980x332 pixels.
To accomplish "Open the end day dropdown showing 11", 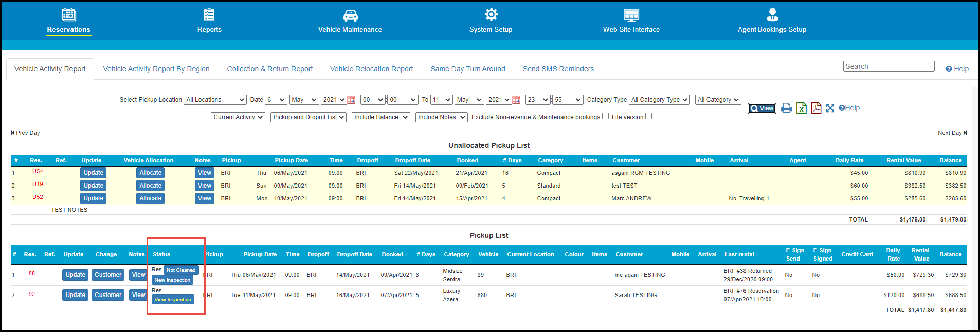I will 442,100.
